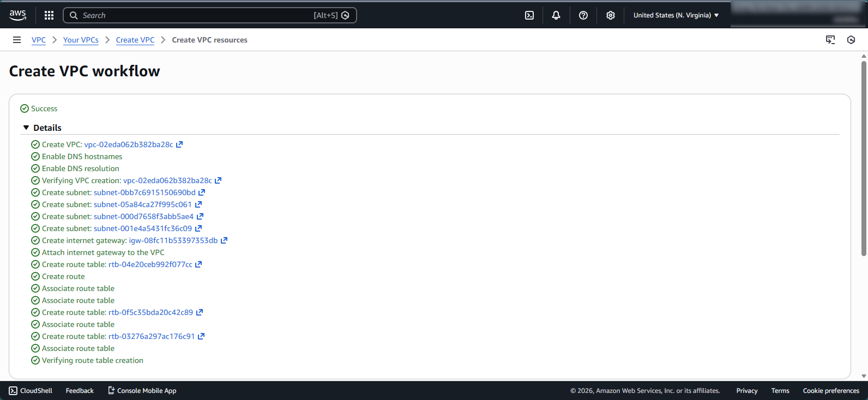
Task: Open route table rtb-0f5c35bda20c42c89 link
Action: (x=150, y=312)
